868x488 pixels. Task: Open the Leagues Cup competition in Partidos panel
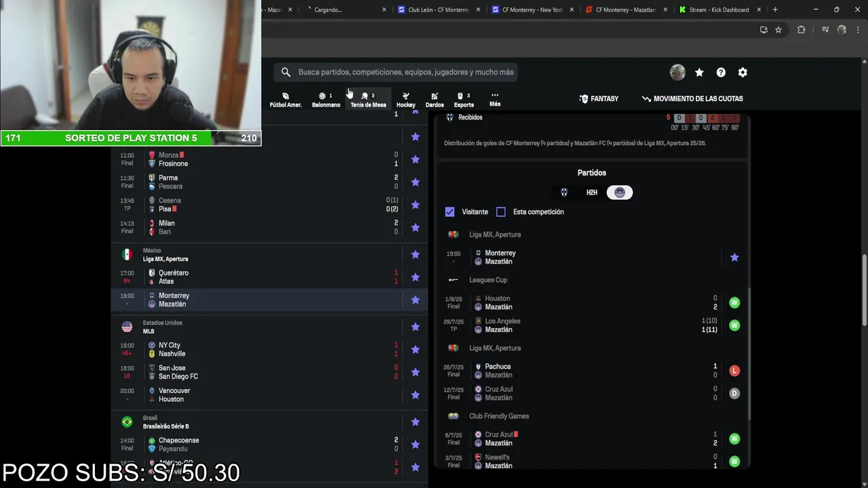488,280
